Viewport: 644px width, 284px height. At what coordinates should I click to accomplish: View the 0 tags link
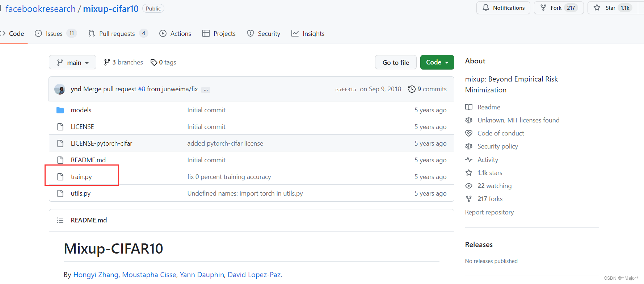(x=163, y=62)
